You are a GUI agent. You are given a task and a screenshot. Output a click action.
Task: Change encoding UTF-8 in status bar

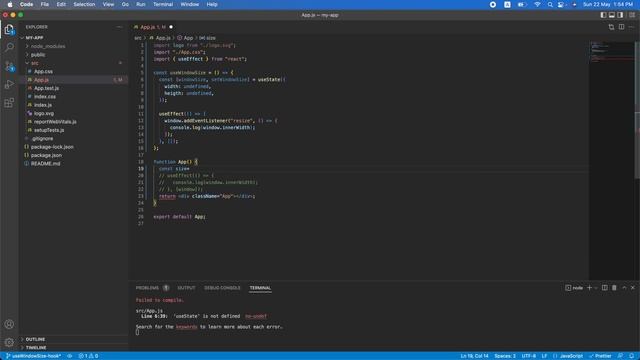tap(529, 356)
